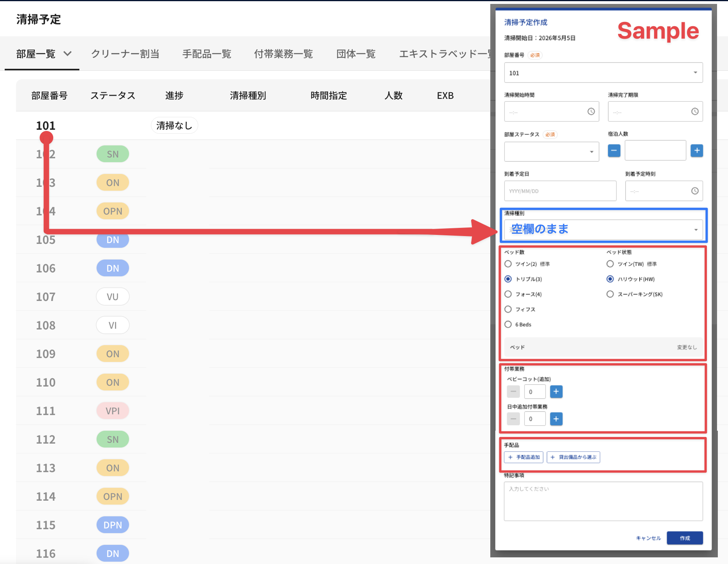Click the ベビーコット(追加) quantity field
728x564 pixels.
(x=535, y=392)
